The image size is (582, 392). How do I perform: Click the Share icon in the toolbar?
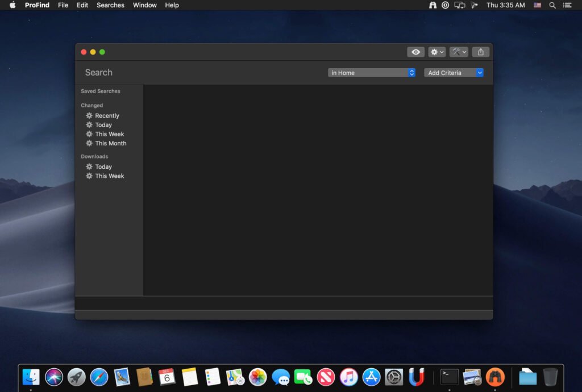point(480,52)
